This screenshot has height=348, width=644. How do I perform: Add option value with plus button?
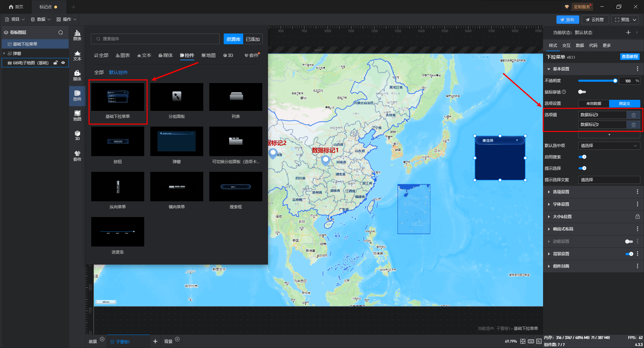[x=609, y=135]
